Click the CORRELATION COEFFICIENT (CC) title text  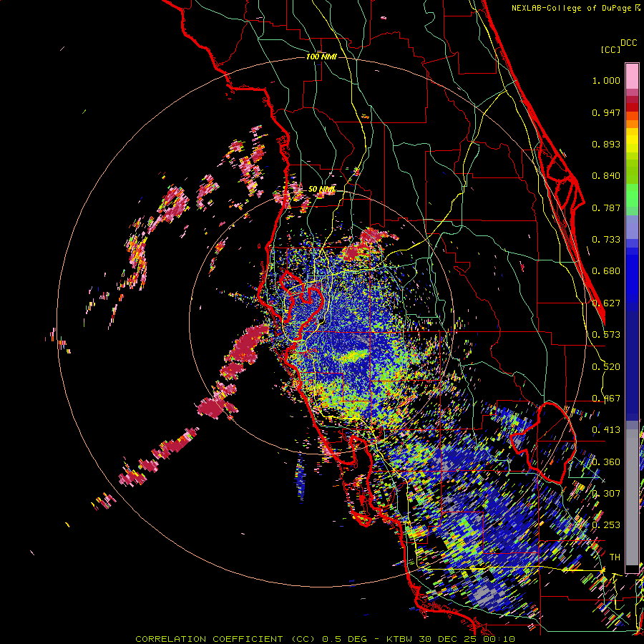(225, 639)
